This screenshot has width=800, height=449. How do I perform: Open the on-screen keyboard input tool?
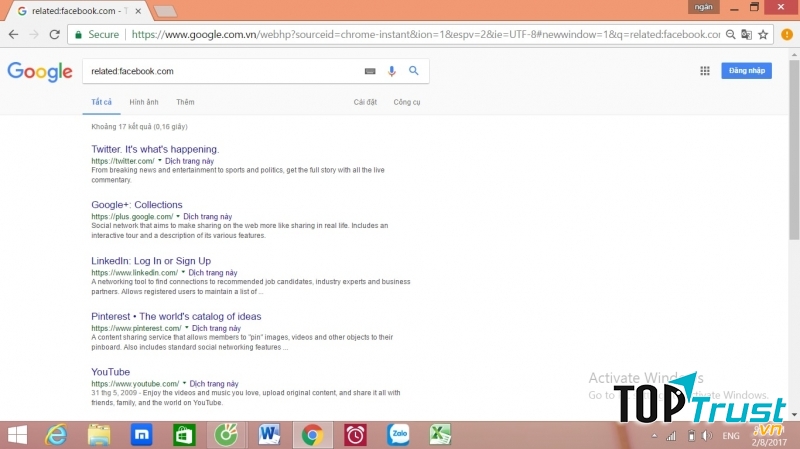click(370, 71)
